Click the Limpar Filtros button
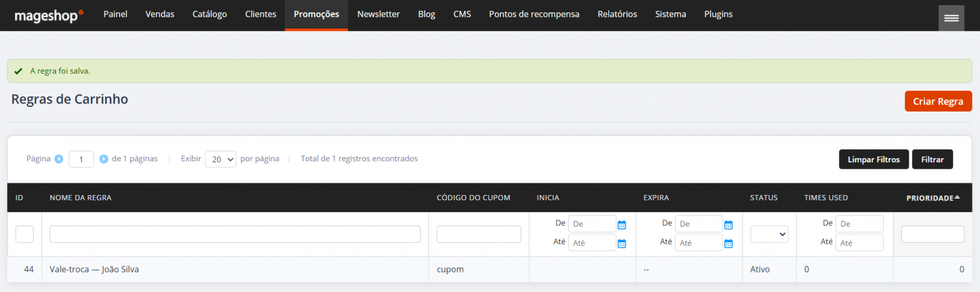 873,159
